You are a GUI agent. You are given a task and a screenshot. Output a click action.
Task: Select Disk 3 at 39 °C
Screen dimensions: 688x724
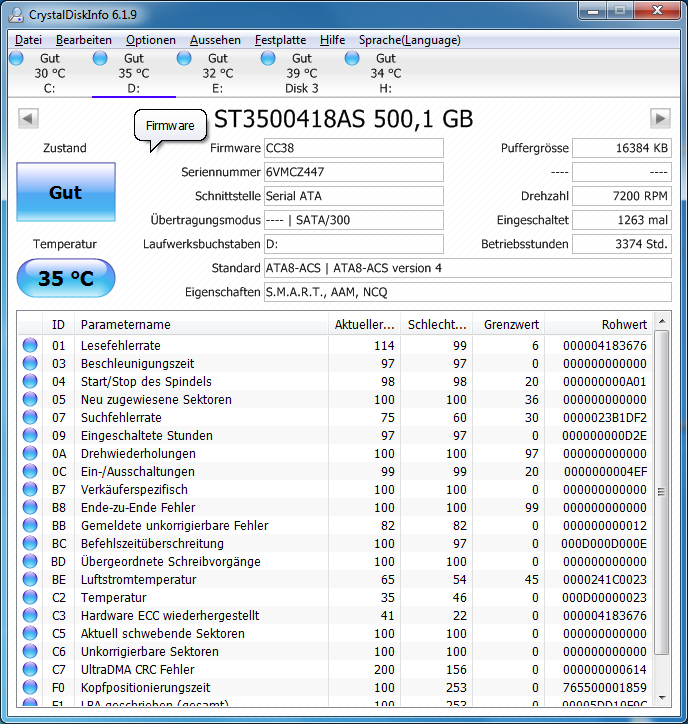302,73
